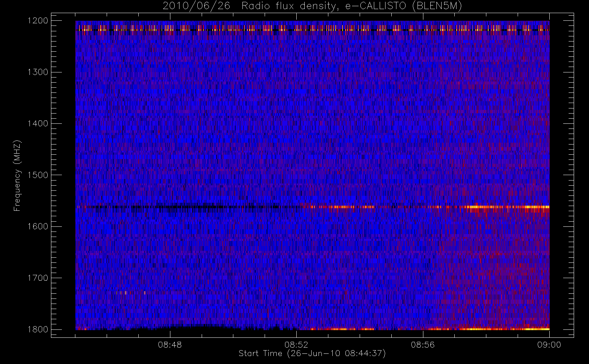Click the 1500 frequency tick label
Viewport: 589px width, 364px height.
[38, 175]
